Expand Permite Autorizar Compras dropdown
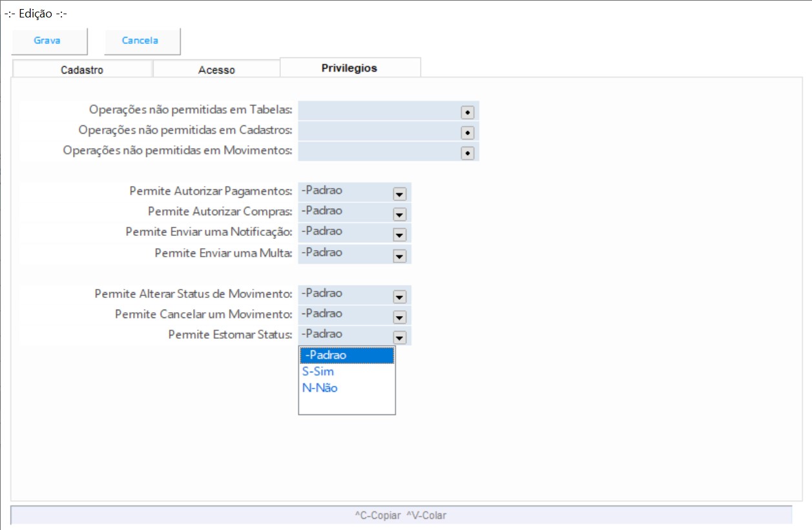The image size is (812, 530). click(399, 214)
